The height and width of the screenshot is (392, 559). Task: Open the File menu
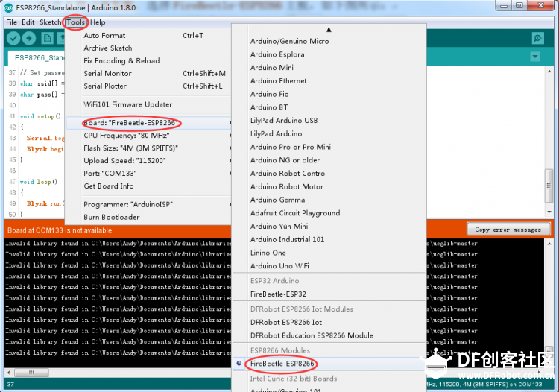pos(11,22)
